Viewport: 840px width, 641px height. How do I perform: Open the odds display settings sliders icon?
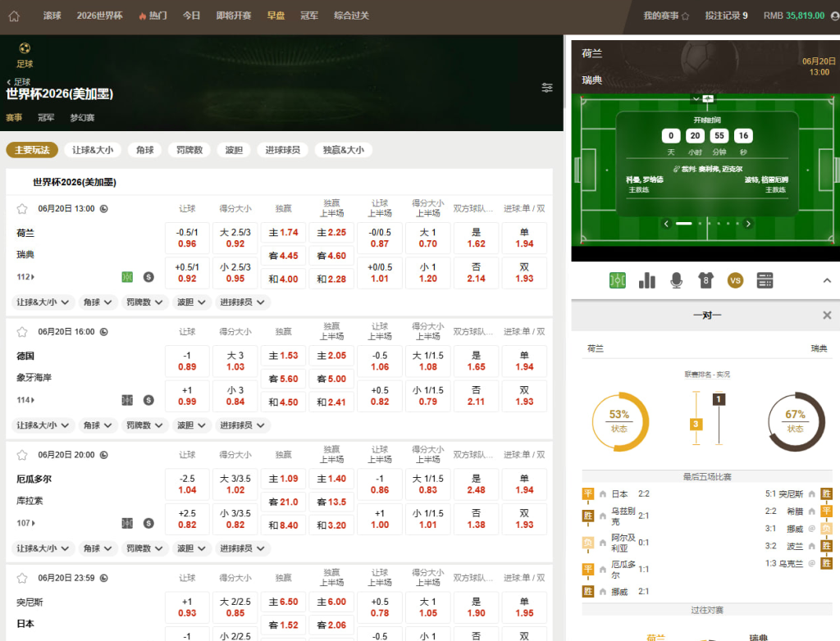(x=547, y=87)
